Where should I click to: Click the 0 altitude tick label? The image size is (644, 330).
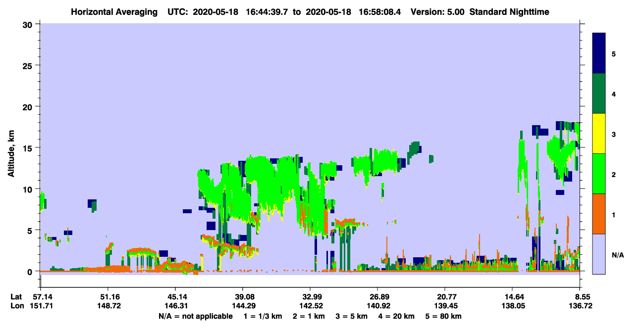(31, 272)
